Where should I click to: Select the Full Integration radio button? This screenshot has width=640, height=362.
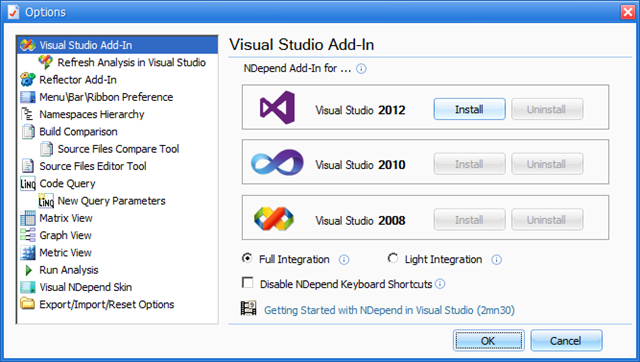click(x=247, y=258)
